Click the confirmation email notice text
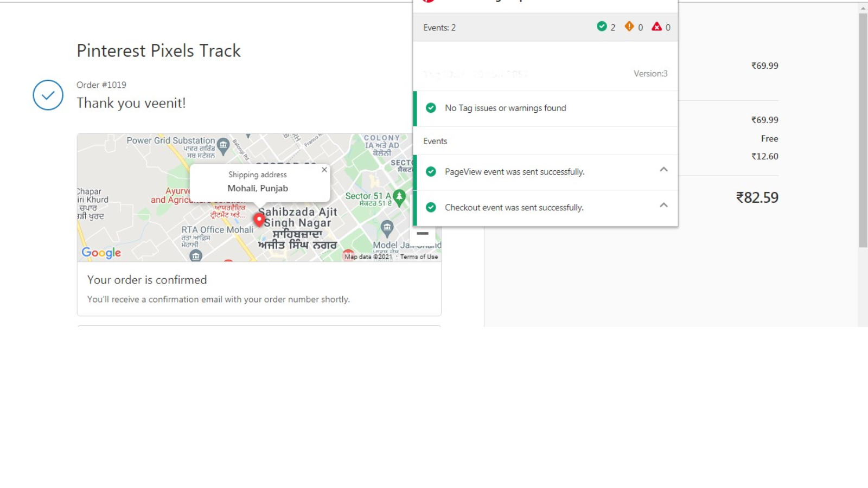This screenshot has width=868, height=488. (x=219, y=299)
